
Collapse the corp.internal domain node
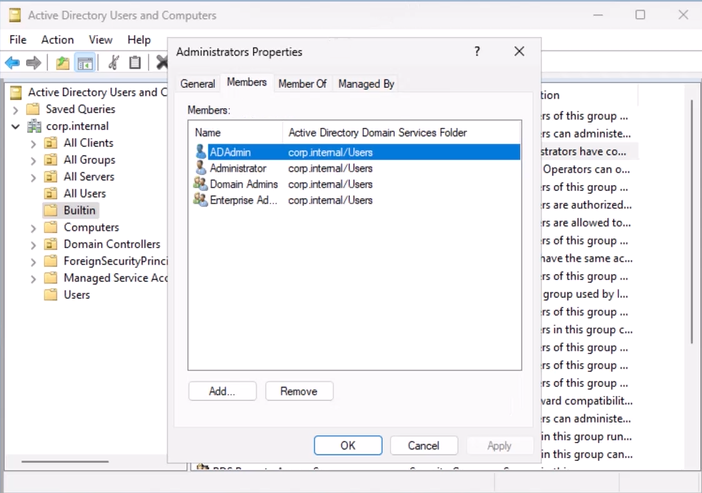(16, 127)
